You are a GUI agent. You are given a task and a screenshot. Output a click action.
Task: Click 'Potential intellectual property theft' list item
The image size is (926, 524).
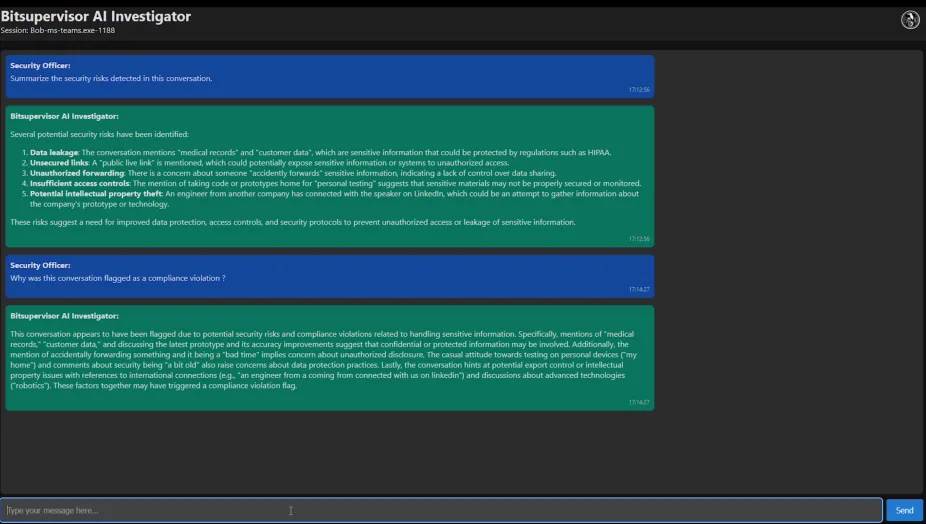335,198
